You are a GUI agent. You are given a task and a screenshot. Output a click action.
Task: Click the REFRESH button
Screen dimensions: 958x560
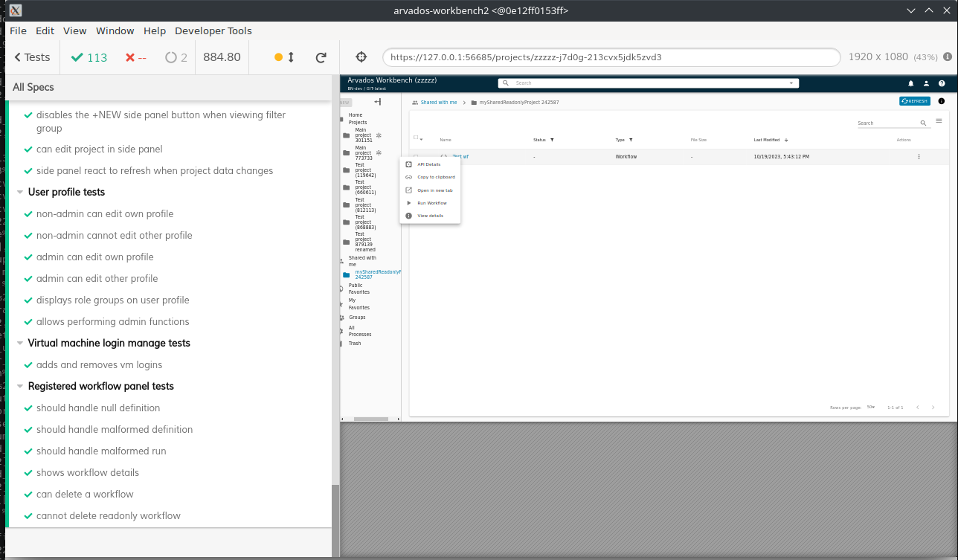pos(915,101)
